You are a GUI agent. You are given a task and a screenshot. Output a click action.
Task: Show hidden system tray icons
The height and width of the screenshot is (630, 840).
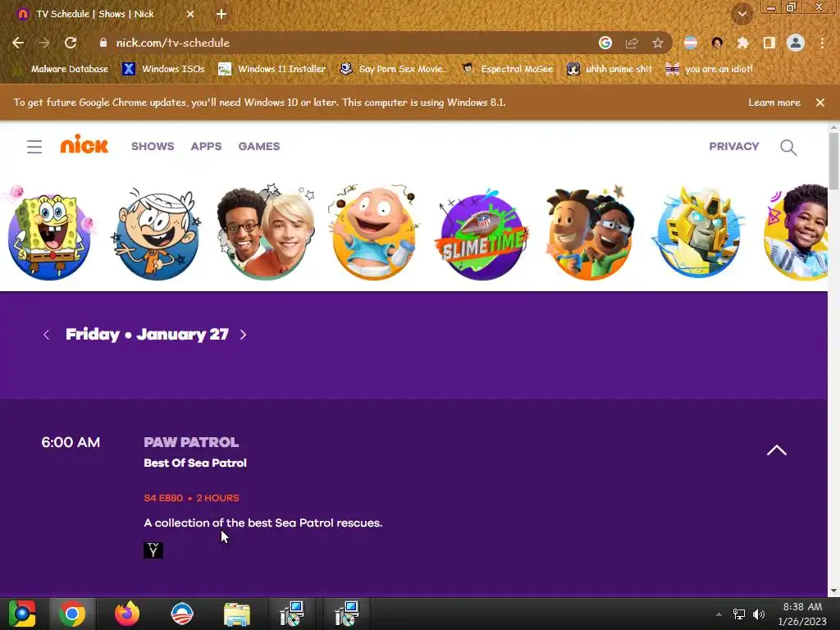pyautogui.click(x=719, y=614)
